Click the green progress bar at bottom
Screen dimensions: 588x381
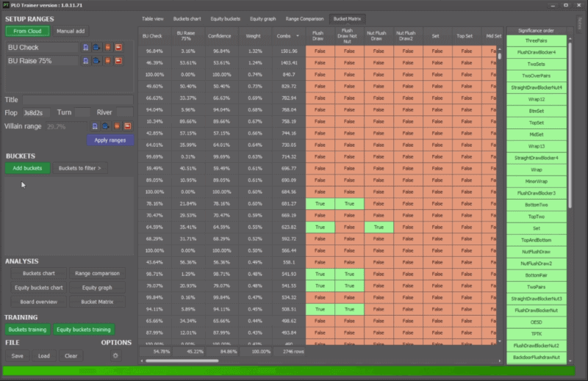click(289, 371)
